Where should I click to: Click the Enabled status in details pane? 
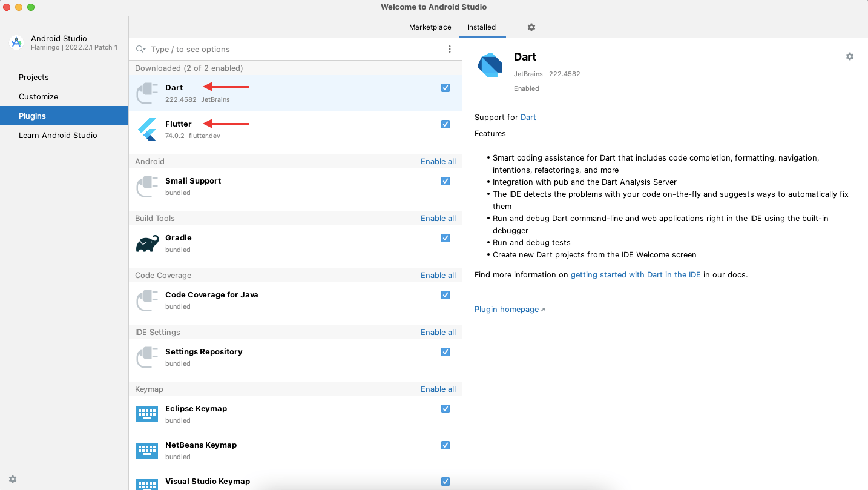point(527,88)
